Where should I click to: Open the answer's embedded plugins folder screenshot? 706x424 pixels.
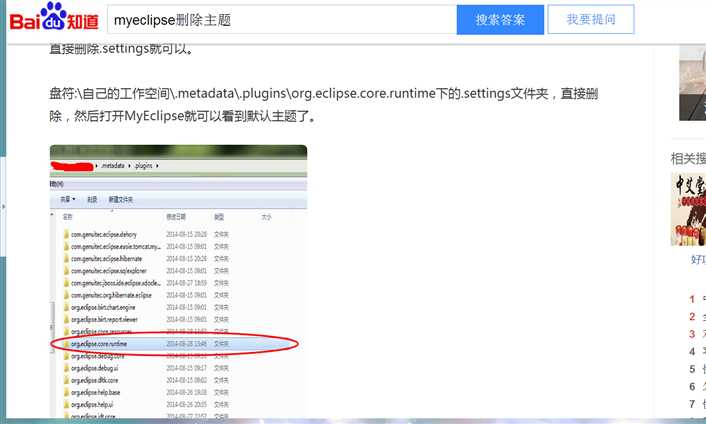tap(178, 281)
